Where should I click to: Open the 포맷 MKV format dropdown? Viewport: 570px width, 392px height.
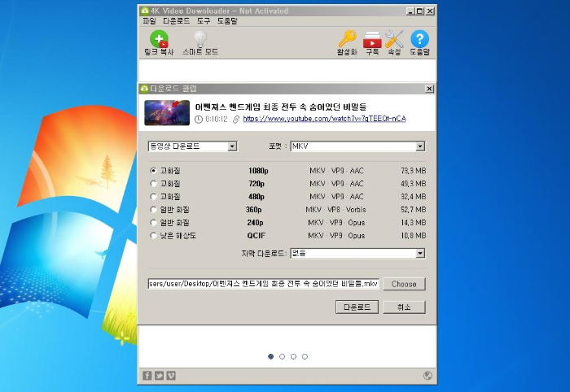tap(357, 146)
